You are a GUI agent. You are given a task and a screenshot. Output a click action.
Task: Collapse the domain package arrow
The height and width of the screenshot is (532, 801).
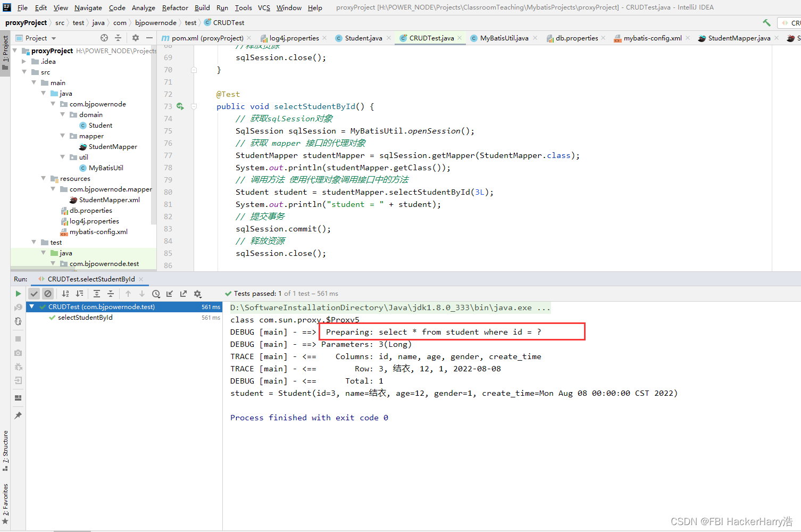pos(62,114)
